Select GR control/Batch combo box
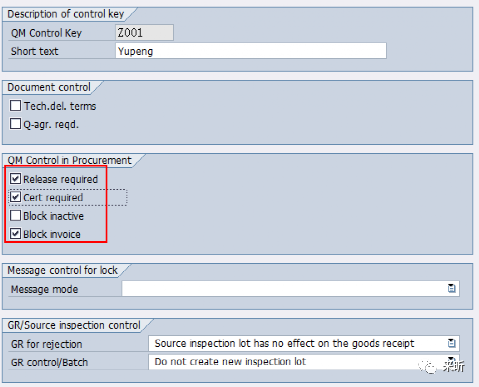The width and height of the screenshot is (479, 387). click(x=304, y=361)
